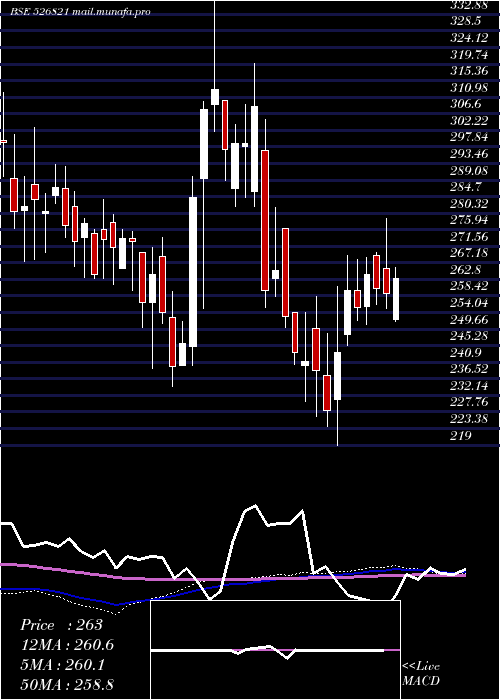Viewport: 500px width, 700px height.
Task: Select the 12MA : 260.6 legend entry
Action: pyautogui.click(x=67, y=645)
